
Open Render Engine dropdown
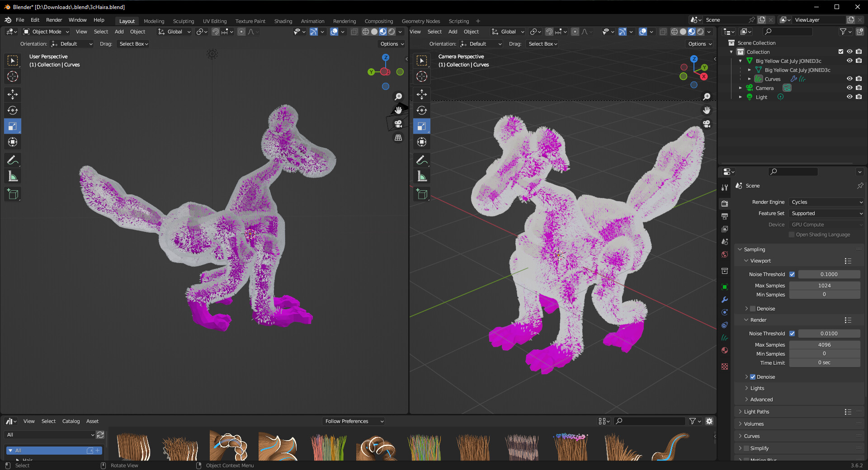826,202
